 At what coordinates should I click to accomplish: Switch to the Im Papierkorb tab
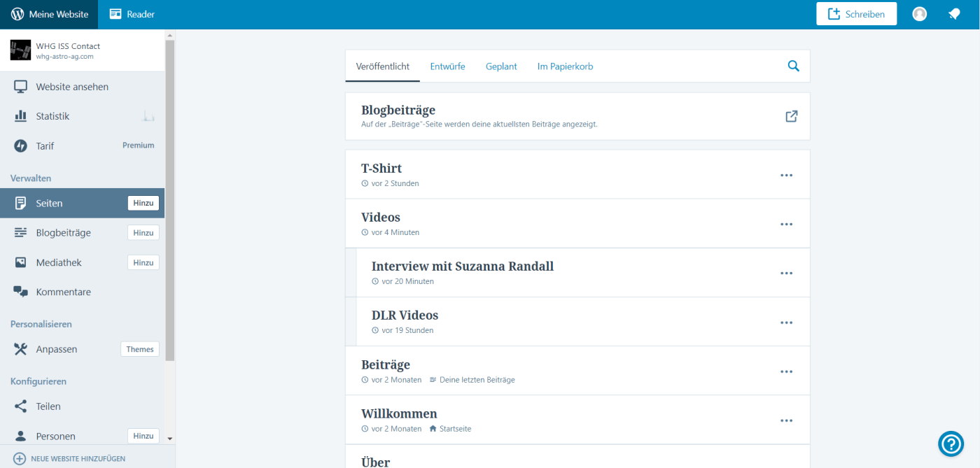565,66
